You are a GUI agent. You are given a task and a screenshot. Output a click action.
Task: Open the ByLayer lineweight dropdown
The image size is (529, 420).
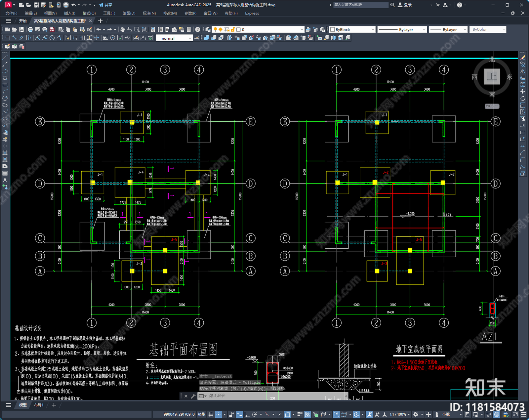click(465, 29)
